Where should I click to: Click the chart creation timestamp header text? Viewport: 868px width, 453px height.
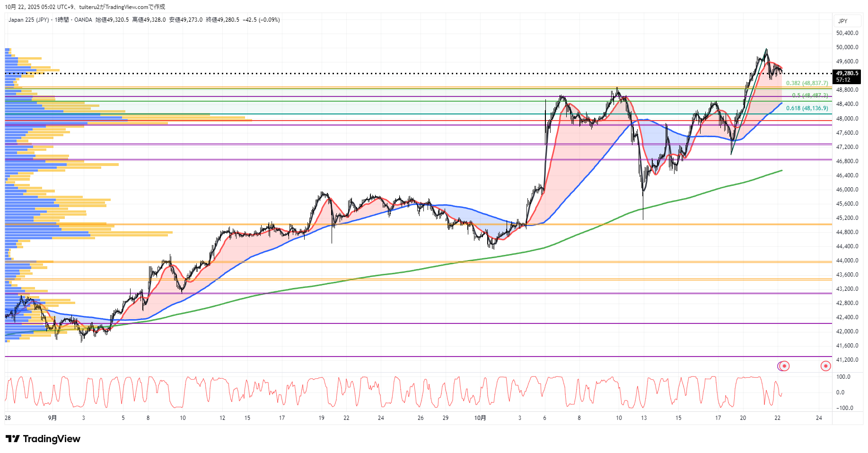(x=85, y=7)
